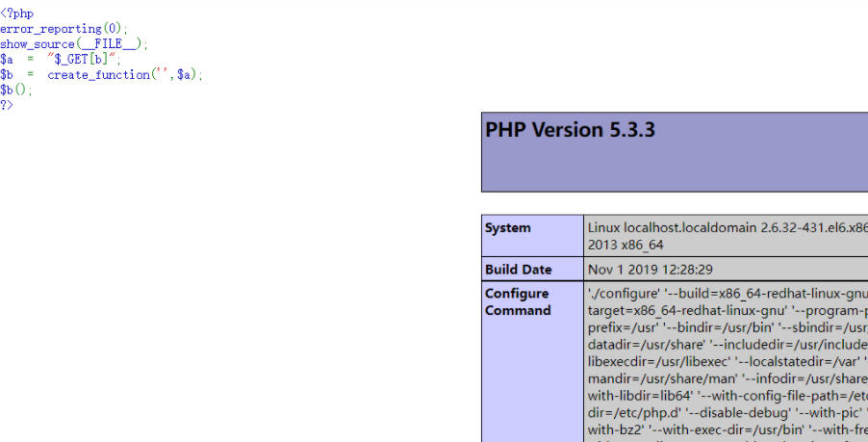Click the 'prefix=/usr' configure line
Viewport: 868px width, 442px height.
coord(728,328)
